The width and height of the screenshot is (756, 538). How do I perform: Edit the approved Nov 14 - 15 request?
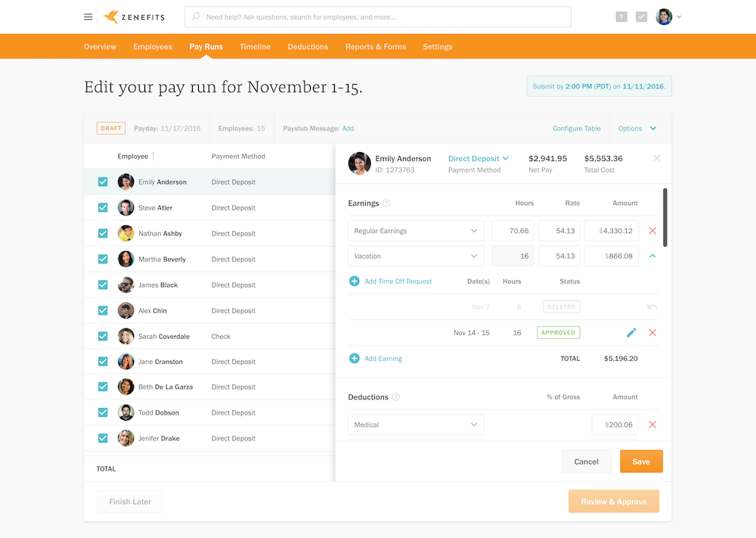tap(631, 333)
